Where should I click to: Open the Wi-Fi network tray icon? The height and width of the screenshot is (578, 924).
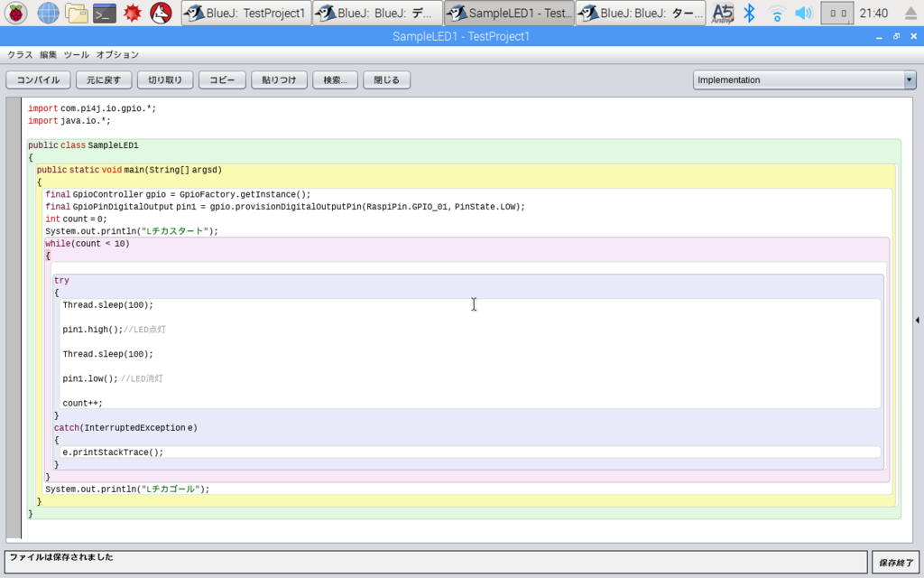(x=777, y=13)
